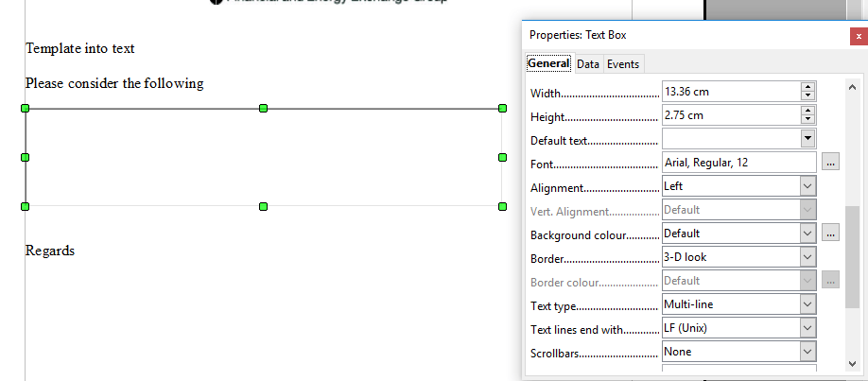This screenshot has height=381, width=868.
Task: Switch to the Data tab
Action: click(x=588, y=64)
